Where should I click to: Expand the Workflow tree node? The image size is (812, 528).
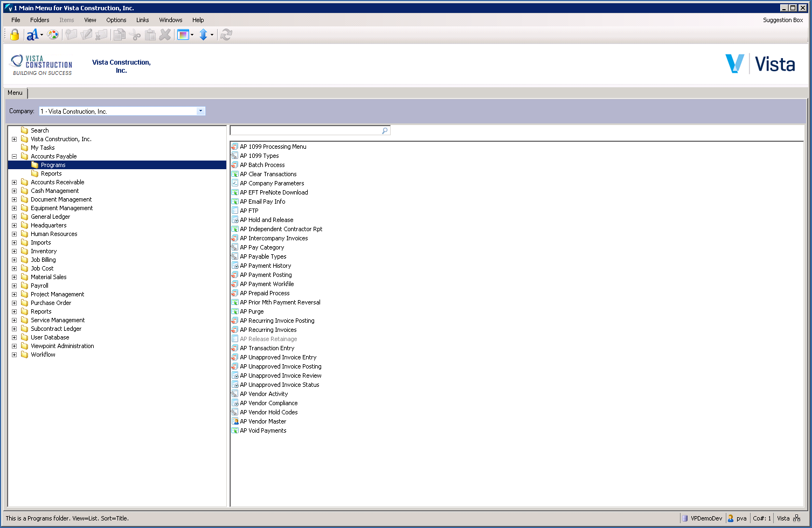pyautogui.click(x=15, y=355)
